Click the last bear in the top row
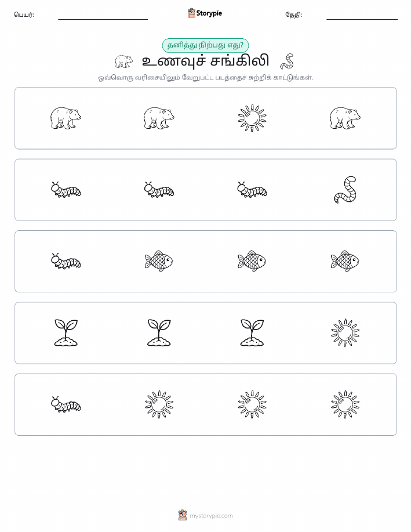 (345, 118)
